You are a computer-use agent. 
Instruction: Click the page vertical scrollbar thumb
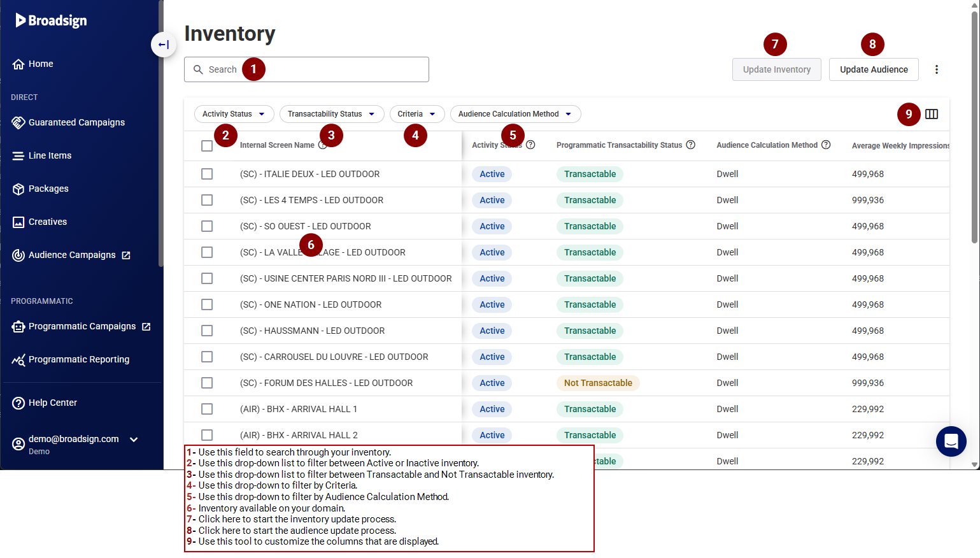point(974,127)
